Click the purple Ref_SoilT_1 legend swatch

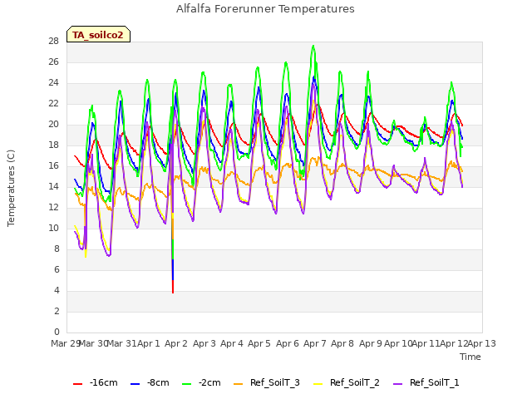pyautogui.click(x=397, y=384)
